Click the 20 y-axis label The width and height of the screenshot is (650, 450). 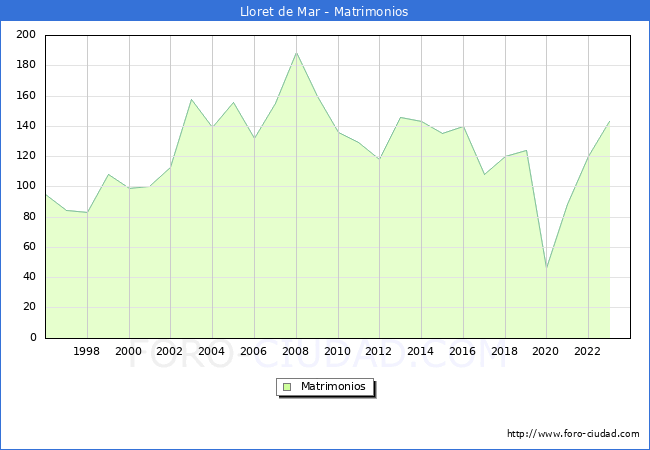click(29, 307)
